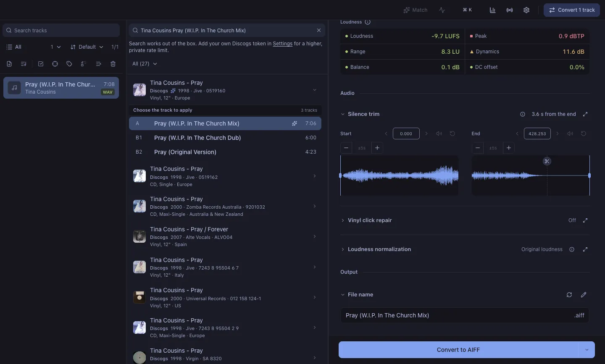Screen dimensions: 605x364
Task: Click the scissors trim marker on End waveform
Action: (547, 161)
